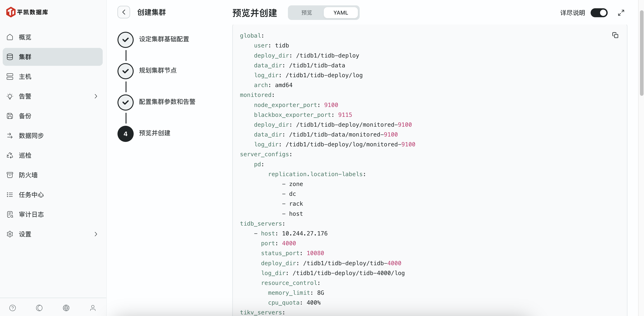Toggle dark mode with the moon icon

point(39,308)
